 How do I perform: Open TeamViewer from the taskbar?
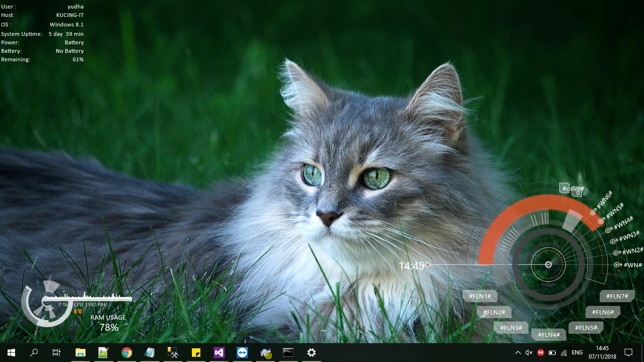(242, 352)
